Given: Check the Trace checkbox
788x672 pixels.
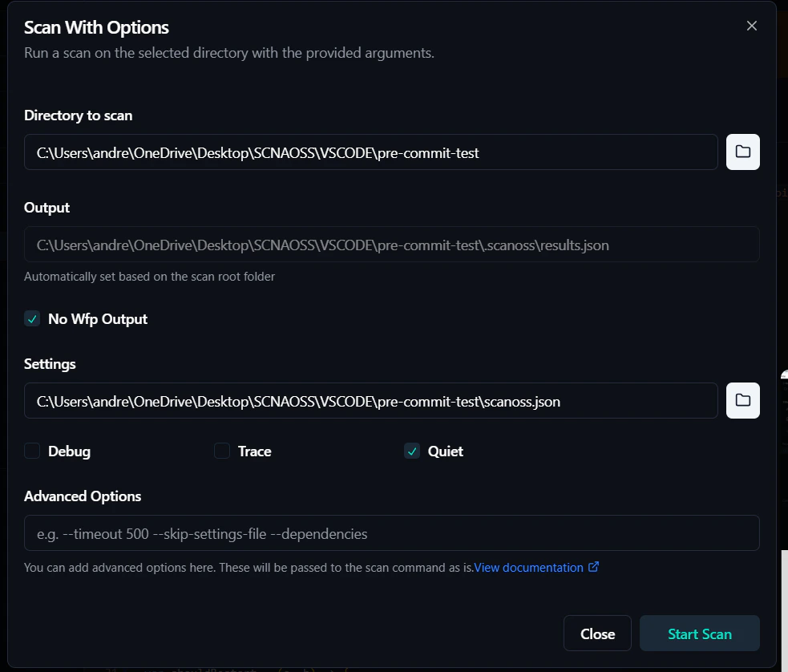Looking at the screenshot, I should click(221, 451).
